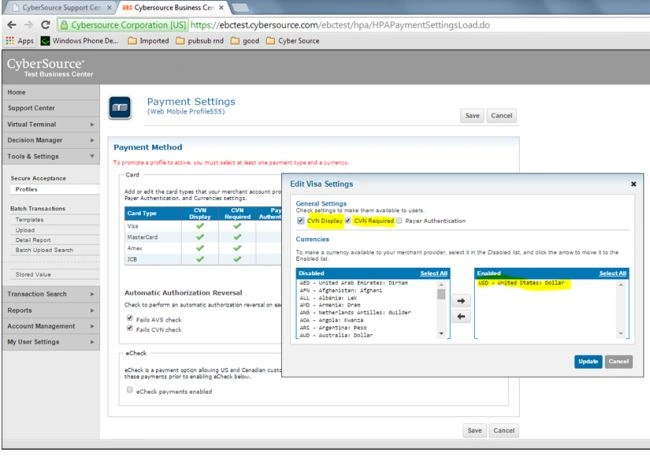650x457 pixels.
Task: Expand the Account Management menu
Action: (51, 326)
